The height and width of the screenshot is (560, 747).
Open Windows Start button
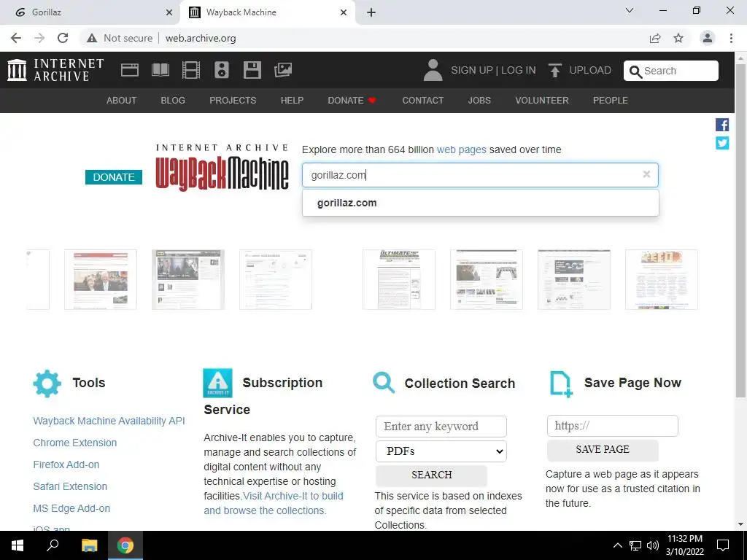click(18, 545)
